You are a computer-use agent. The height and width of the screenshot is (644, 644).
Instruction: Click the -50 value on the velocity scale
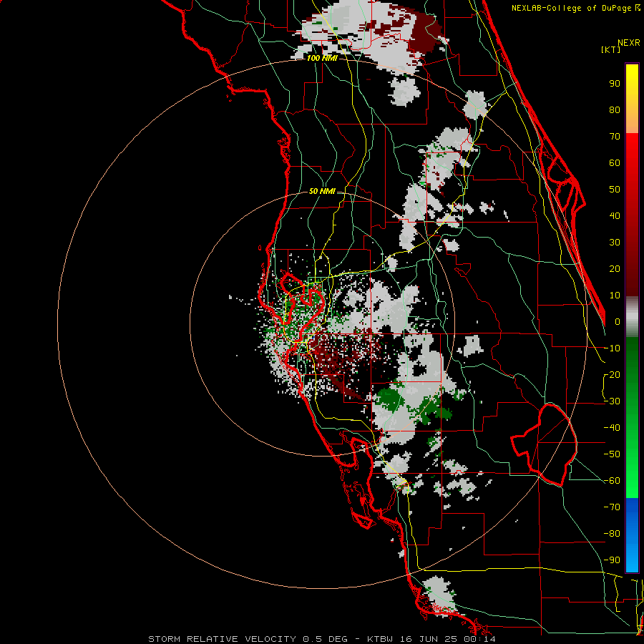(x=612, y=454)
